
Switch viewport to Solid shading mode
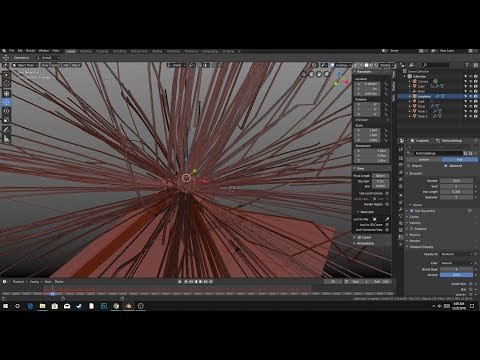pos(366,65)
